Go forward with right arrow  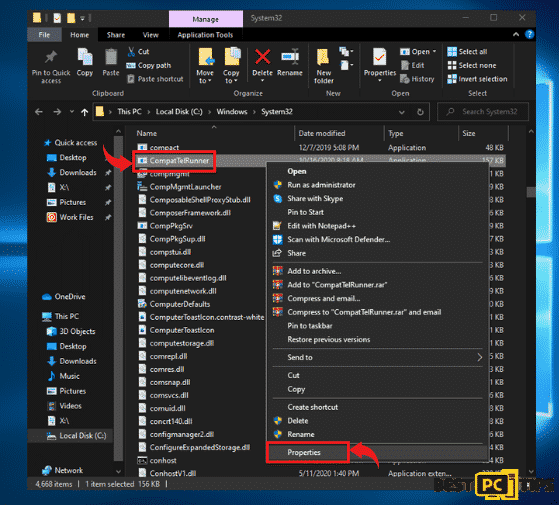pos(57,112)
